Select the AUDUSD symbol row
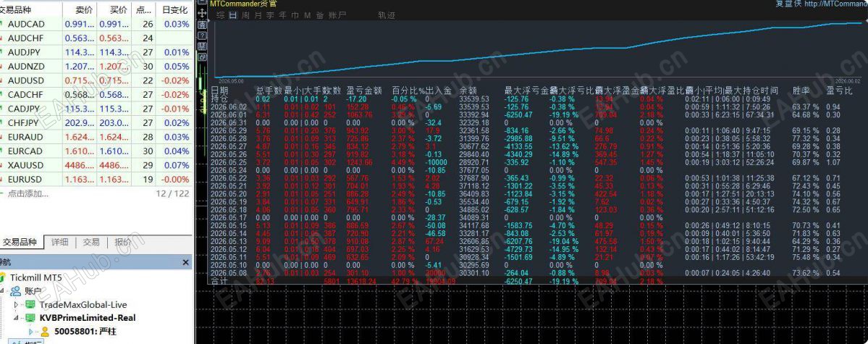Screen dimensions: 868x344 (x=96, y=80)
